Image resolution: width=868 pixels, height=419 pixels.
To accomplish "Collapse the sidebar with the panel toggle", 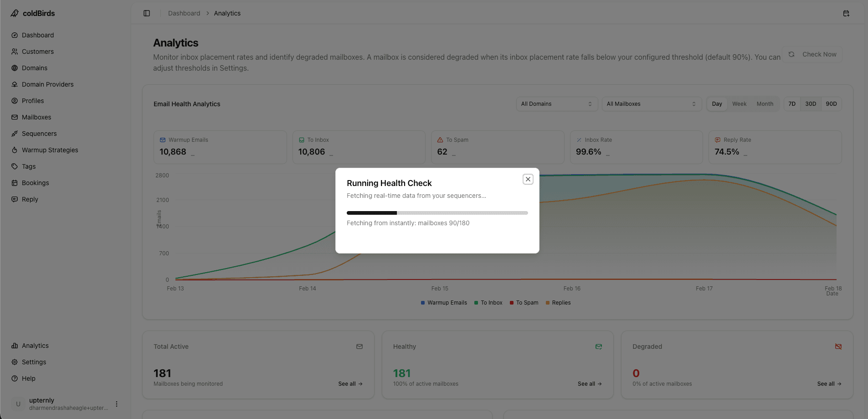I will [146, 13].
